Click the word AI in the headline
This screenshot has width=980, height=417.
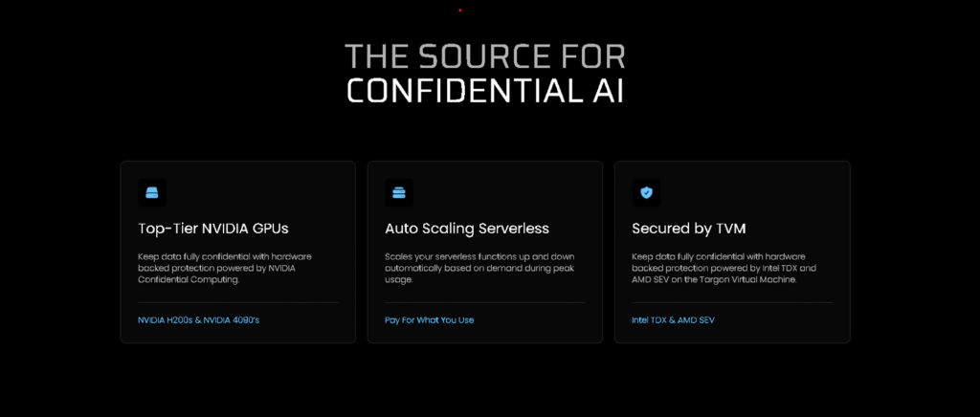[x=606, y=90]
